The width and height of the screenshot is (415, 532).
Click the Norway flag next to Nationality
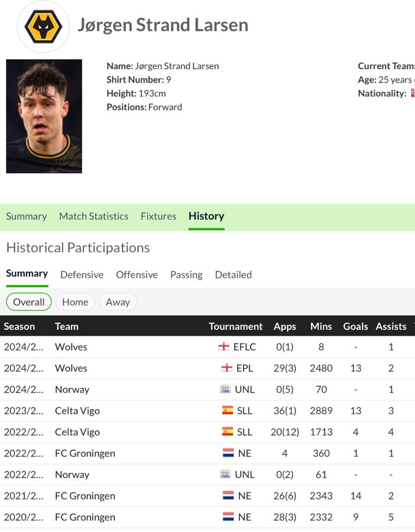413,93
